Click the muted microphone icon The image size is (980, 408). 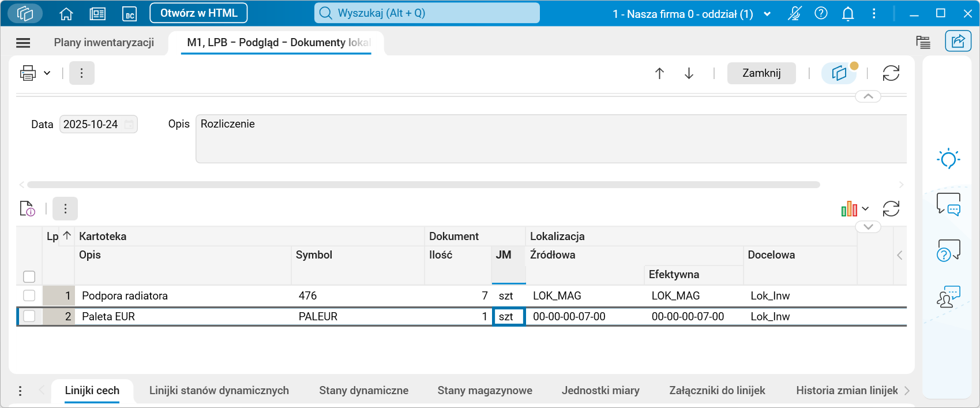795,13
